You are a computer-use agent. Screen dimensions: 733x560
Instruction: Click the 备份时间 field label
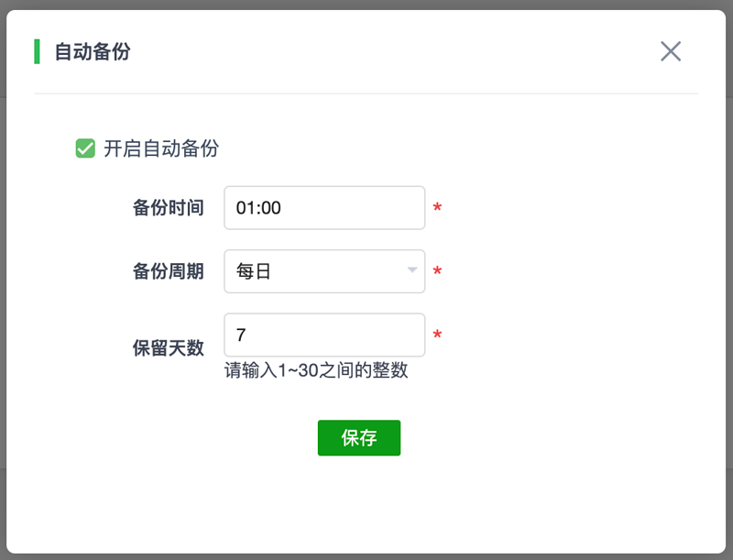tap(168, 208)
